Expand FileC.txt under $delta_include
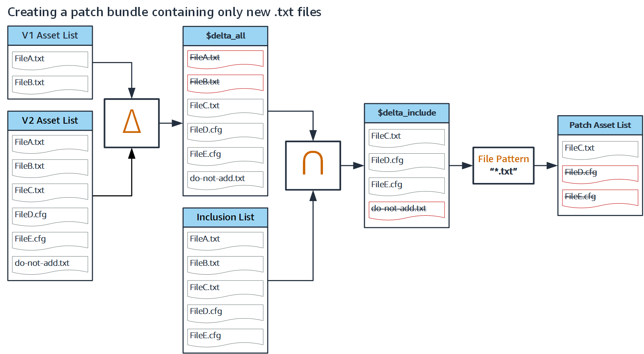The height and width of the screenshot is (354, 644). coord(406,136)
